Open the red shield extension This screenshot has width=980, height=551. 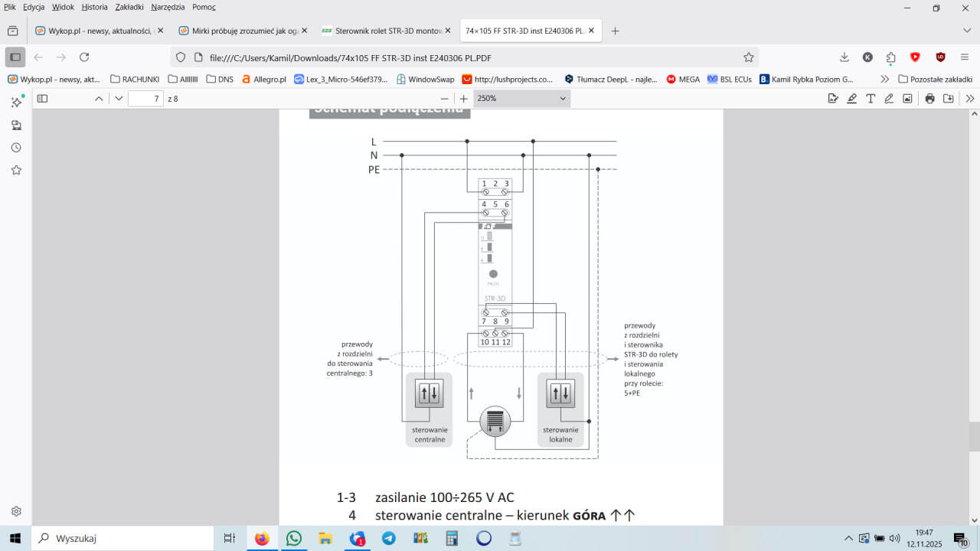click(915, 57)
